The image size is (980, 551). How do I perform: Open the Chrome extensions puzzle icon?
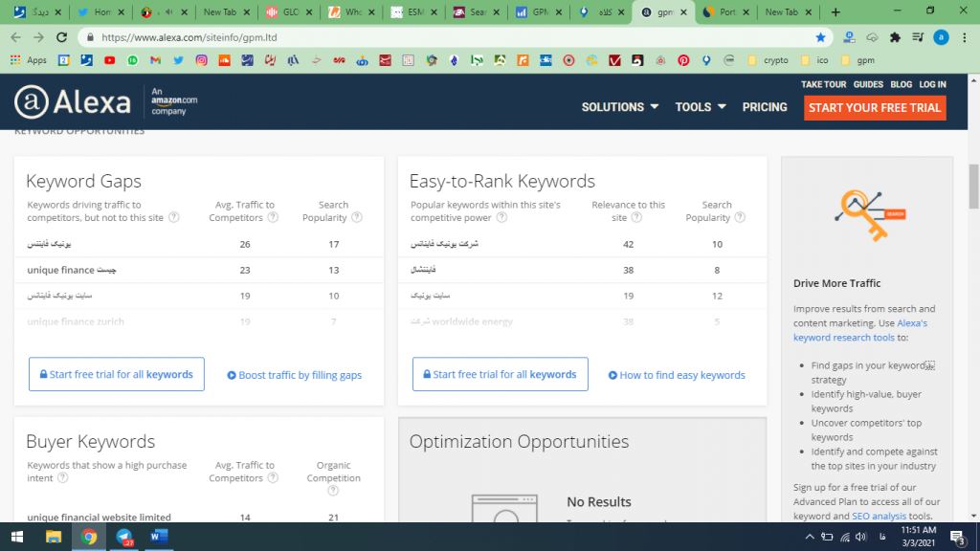tap(895, 37)
